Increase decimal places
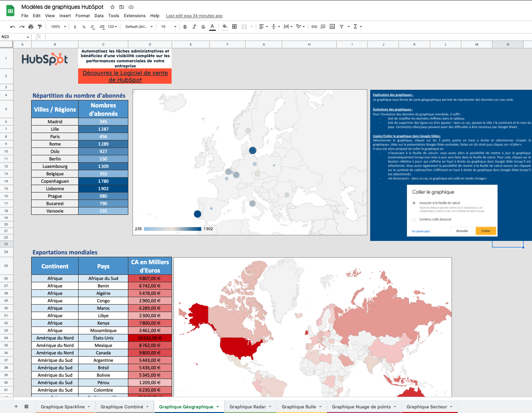Screen dimensions: 532x413 point(102,27)
